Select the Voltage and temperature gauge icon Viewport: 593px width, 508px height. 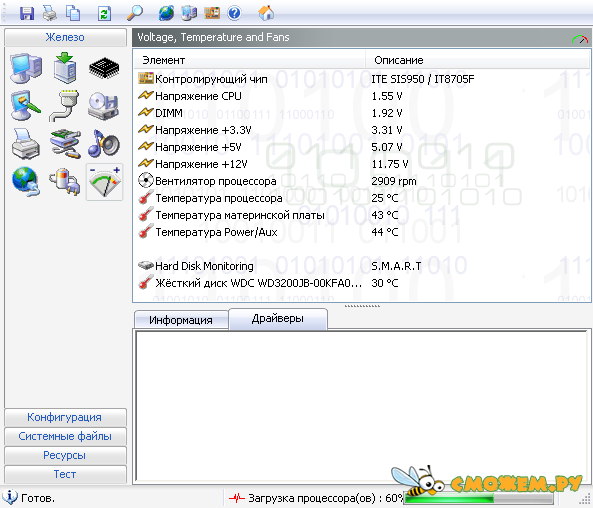(x=104, y=182)
